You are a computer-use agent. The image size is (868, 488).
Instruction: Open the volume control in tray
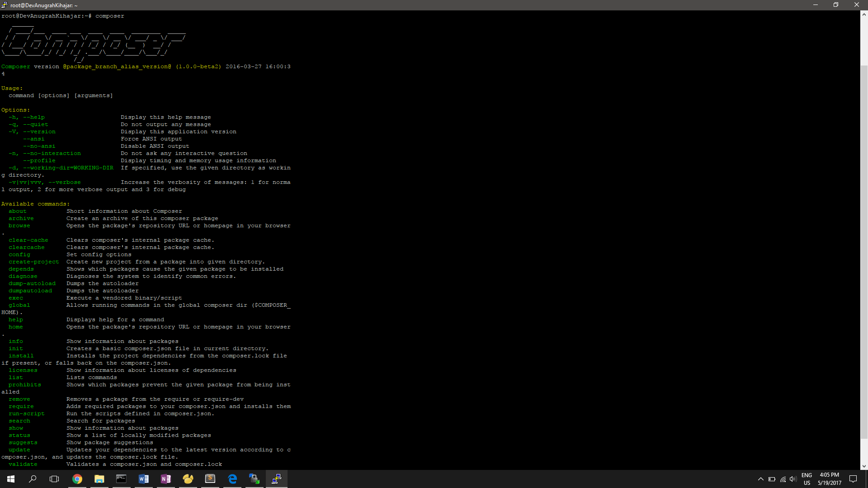[793, 479]
